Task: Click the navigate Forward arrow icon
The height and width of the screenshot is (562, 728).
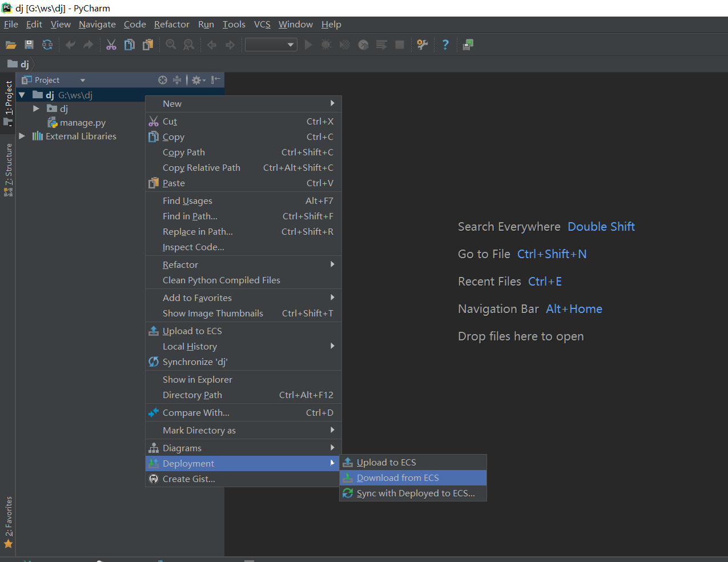Action: point(230,45)
